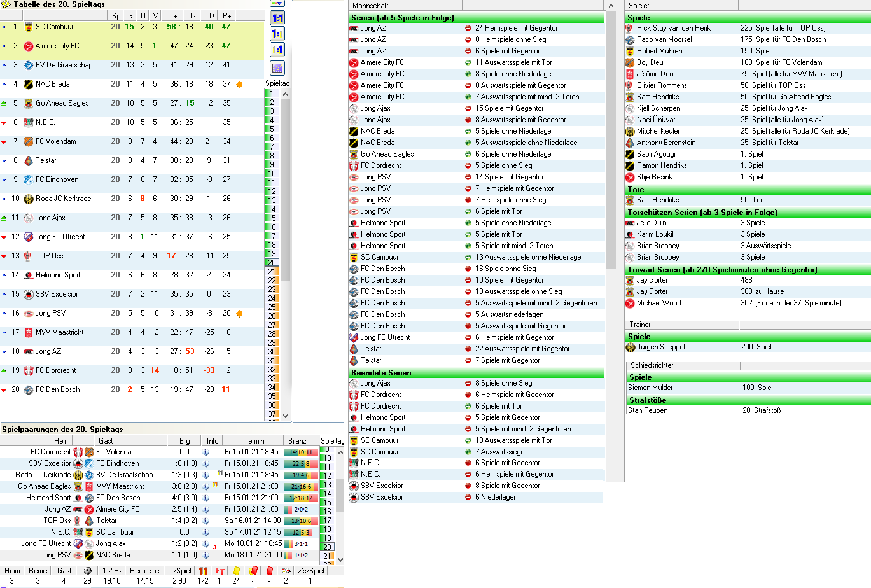Click the single red card header in the statistics bar

pos(269,571)
